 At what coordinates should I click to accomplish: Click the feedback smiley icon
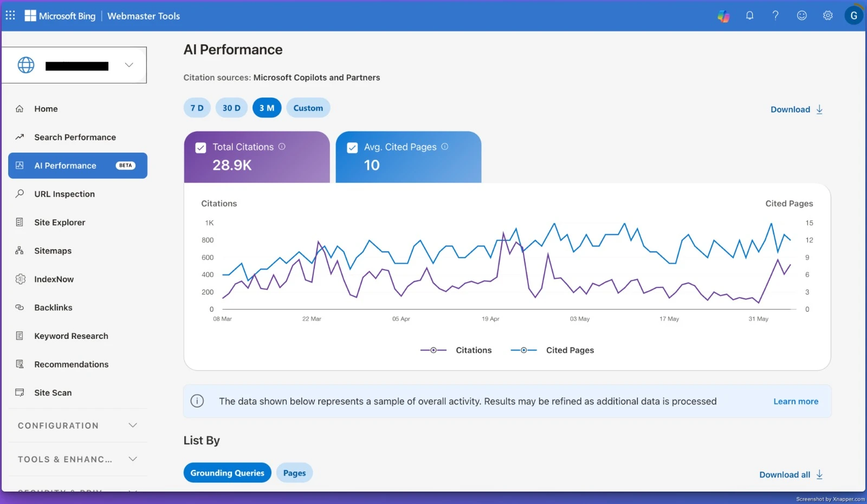pos(801,16)
